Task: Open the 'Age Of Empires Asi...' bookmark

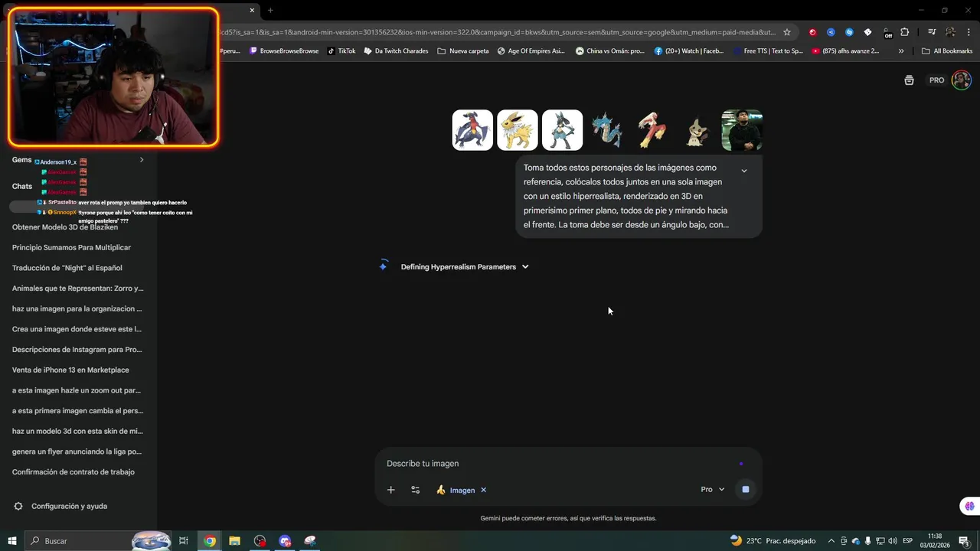Action: [x=531, y=51]
